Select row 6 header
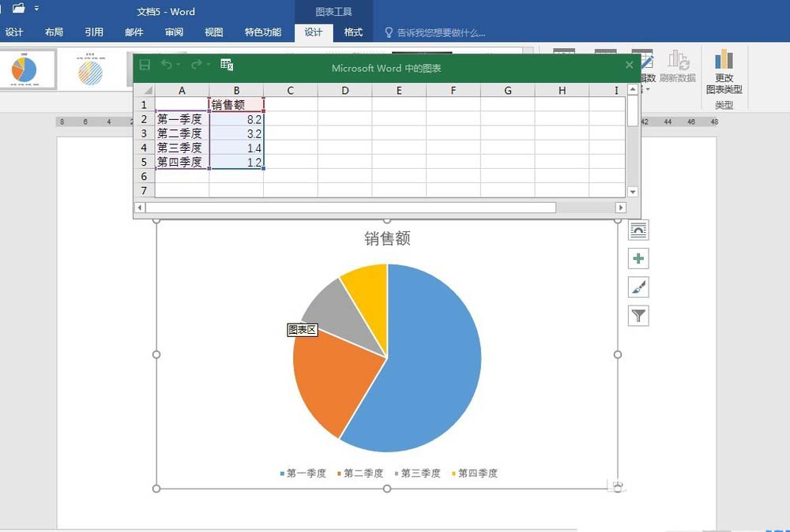790x532 pixels. click(x=144, y=176)
